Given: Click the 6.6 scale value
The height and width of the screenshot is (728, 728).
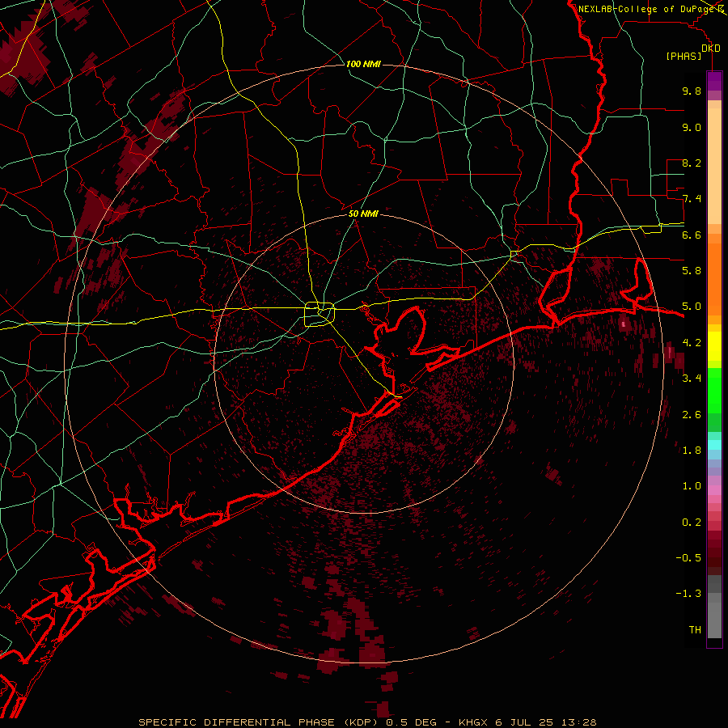Looking at the screenshot, I should (x=692, y=235).
